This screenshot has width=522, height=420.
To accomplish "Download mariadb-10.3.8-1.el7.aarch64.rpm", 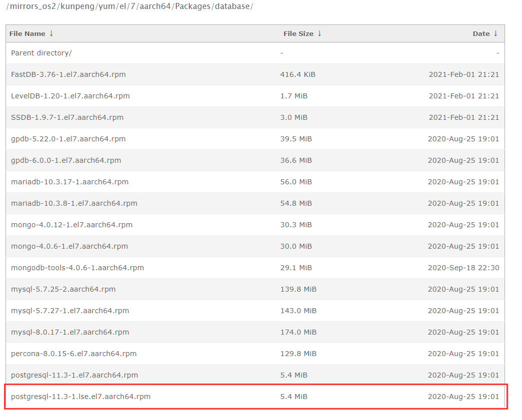I will [x=74, y=203].
